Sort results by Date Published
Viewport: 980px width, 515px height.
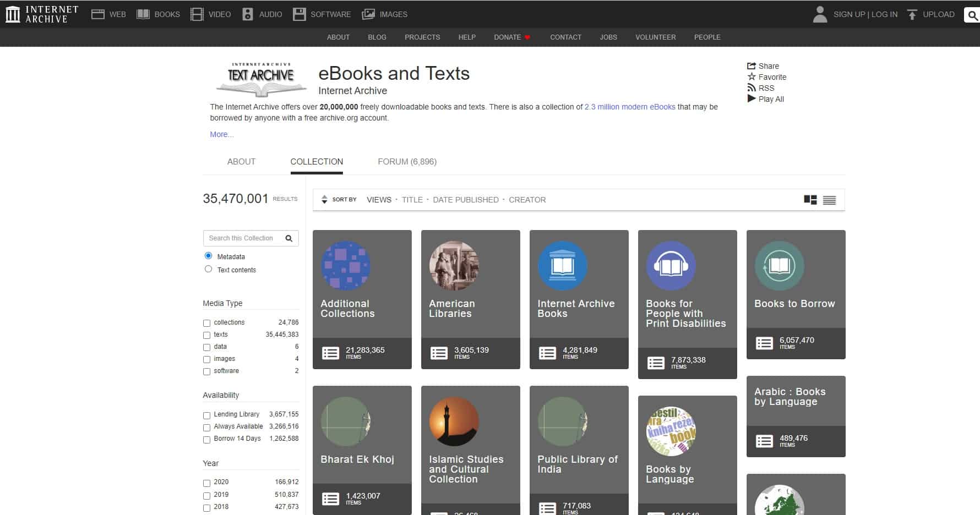click(466, 200)
